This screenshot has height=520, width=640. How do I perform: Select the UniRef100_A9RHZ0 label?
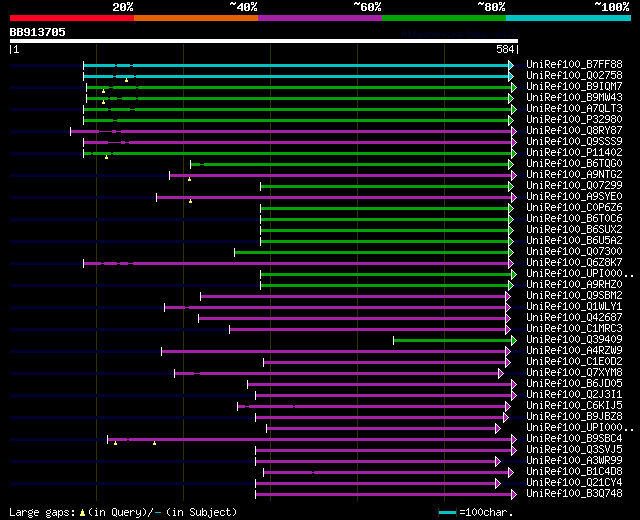click(574, 285)
